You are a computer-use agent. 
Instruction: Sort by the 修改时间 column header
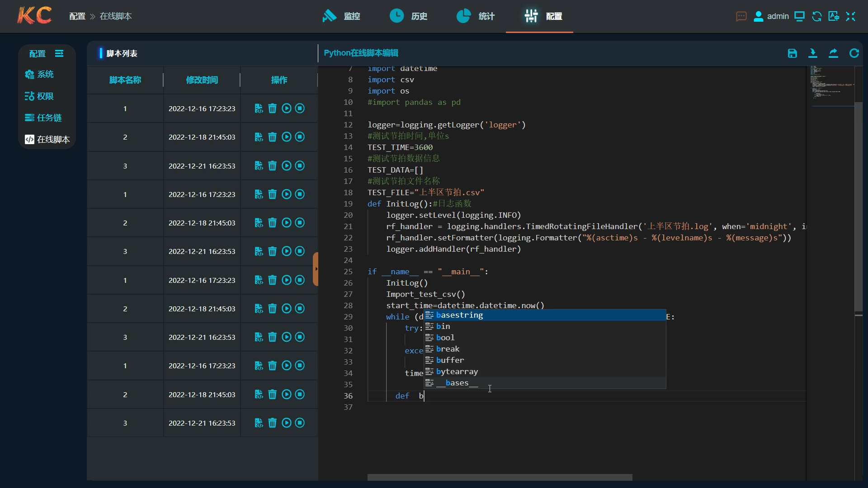pos(202,80)
